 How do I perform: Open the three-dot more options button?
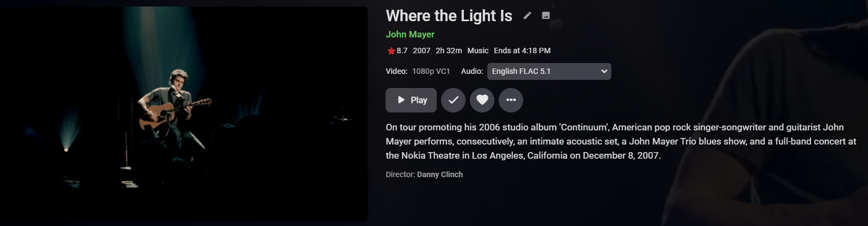(x=511, y=100)
